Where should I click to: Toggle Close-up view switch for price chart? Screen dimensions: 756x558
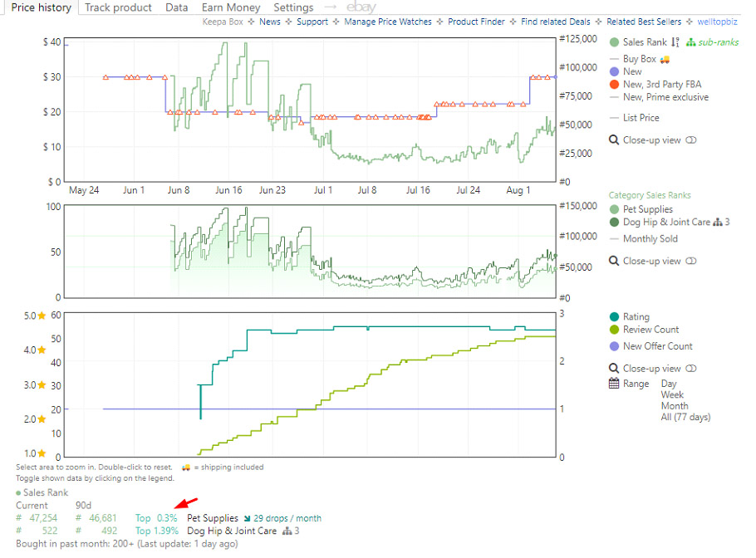691,140
